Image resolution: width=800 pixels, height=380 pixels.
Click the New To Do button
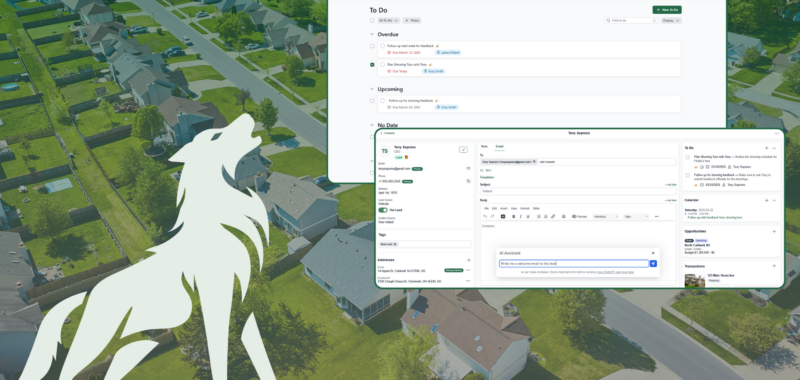click(x=667, y=10)
